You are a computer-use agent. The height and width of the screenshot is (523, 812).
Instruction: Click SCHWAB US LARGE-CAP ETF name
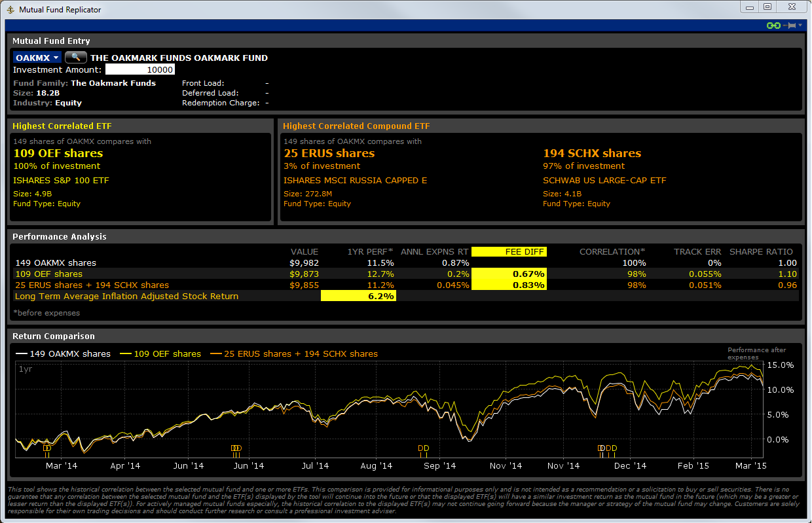604,180
